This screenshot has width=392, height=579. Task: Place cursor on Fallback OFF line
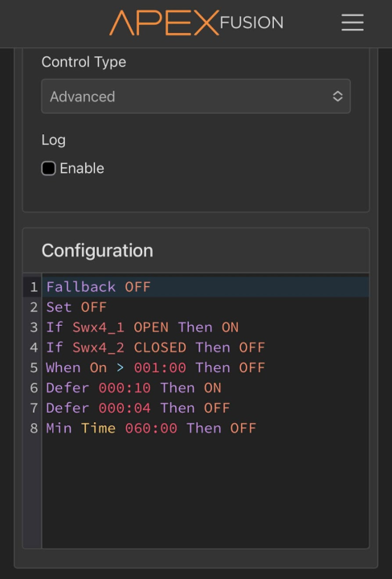(x=206, y=287)
